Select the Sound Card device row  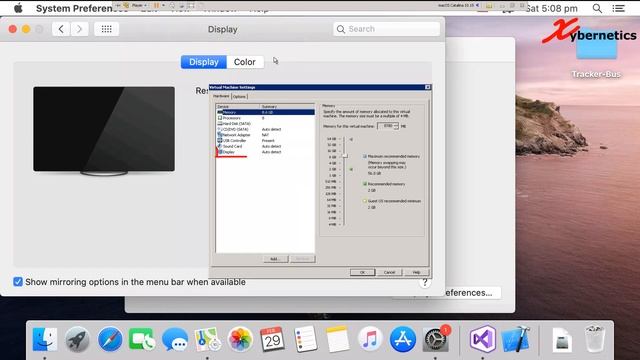point(265,146)
